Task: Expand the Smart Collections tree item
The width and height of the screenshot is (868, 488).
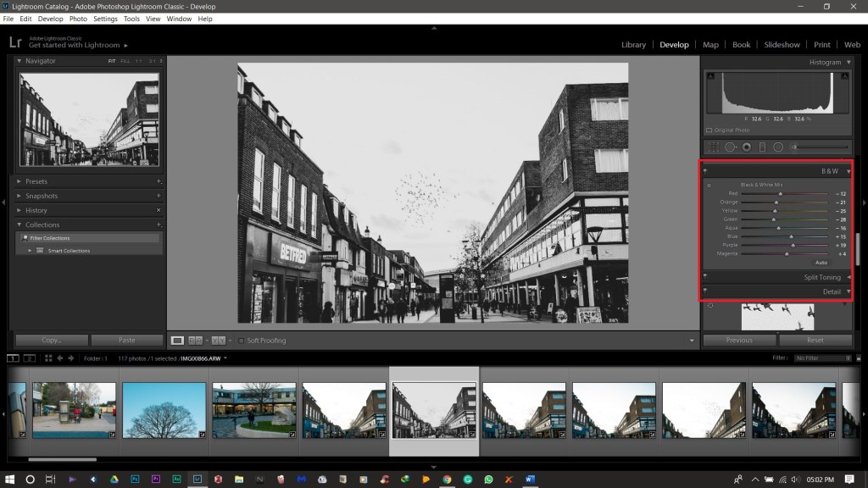Action: [30, 251]
